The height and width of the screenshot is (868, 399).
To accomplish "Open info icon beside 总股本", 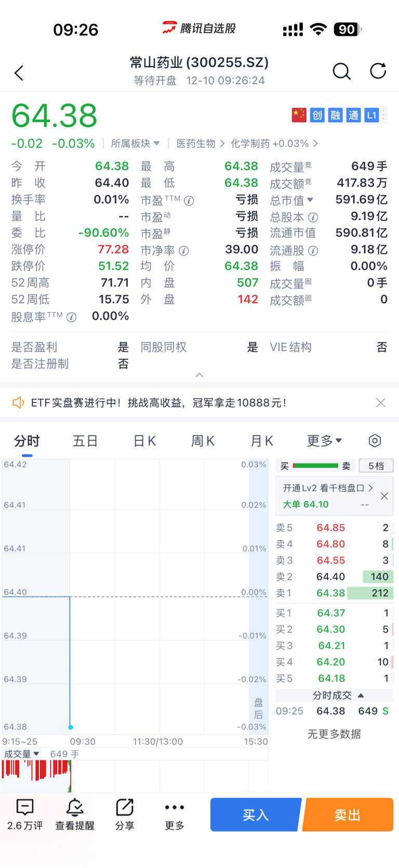I will 313,217.
